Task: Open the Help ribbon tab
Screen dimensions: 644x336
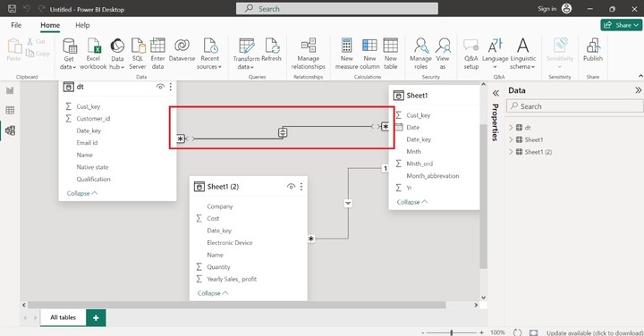Action: (82, 25)
